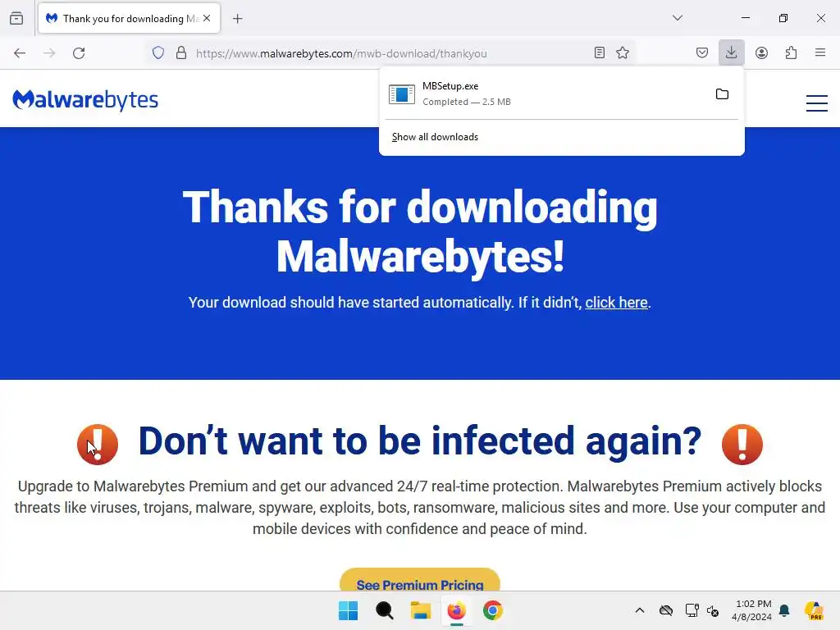
Task: Follow the 'click here' download link
Action: pos(616,303)
